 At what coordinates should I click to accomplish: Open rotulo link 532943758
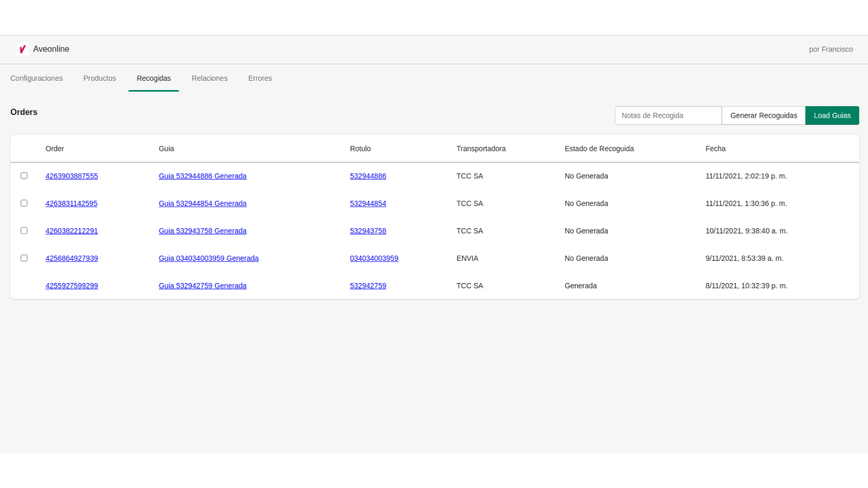point(368,231)
